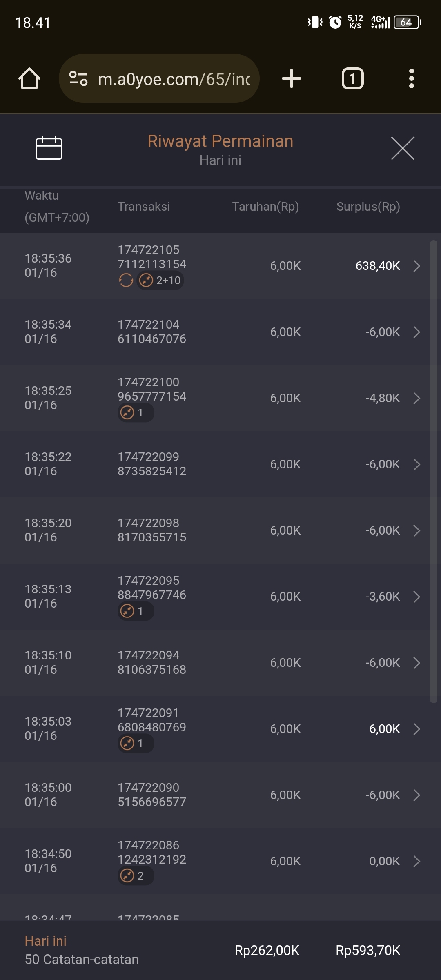Tap the browser home icon
Screen dimensions: 441x980
click(x=29, y=78)
